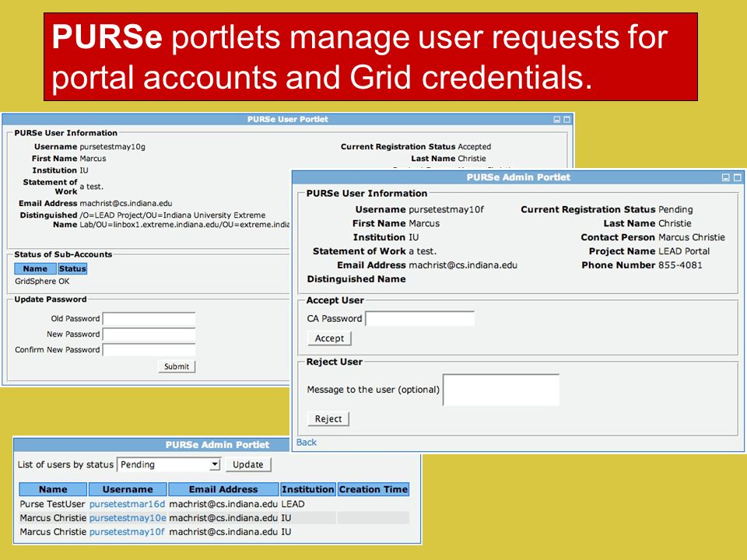Viewport: 747px width, 560px height.
Task: Click the Distinguished Name value starting '/O=LEAD Project'
Action: (x=184, y=220)
